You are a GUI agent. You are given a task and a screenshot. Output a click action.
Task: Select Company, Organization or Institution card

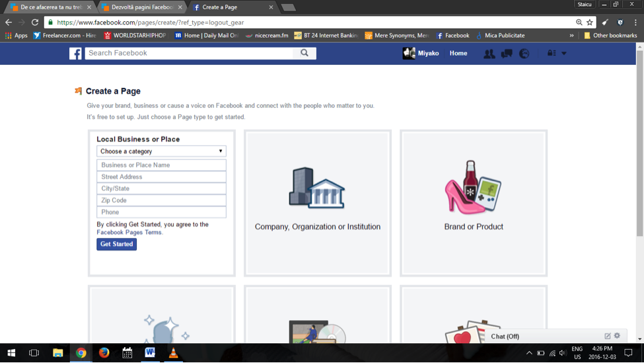click(x=318, y=203)
